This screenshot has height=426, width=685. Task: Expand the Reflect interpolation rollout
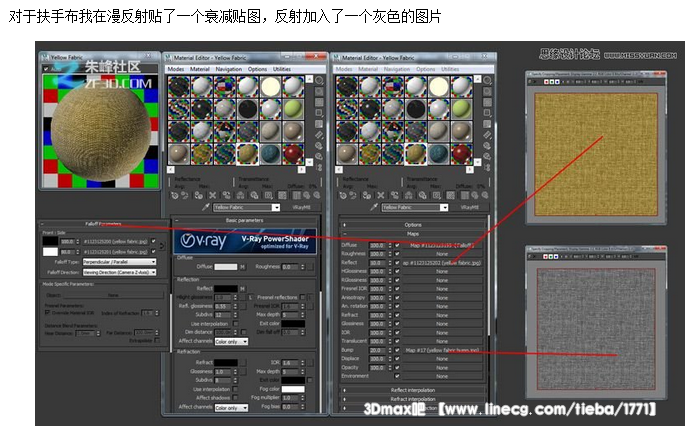tap(413, 390)
